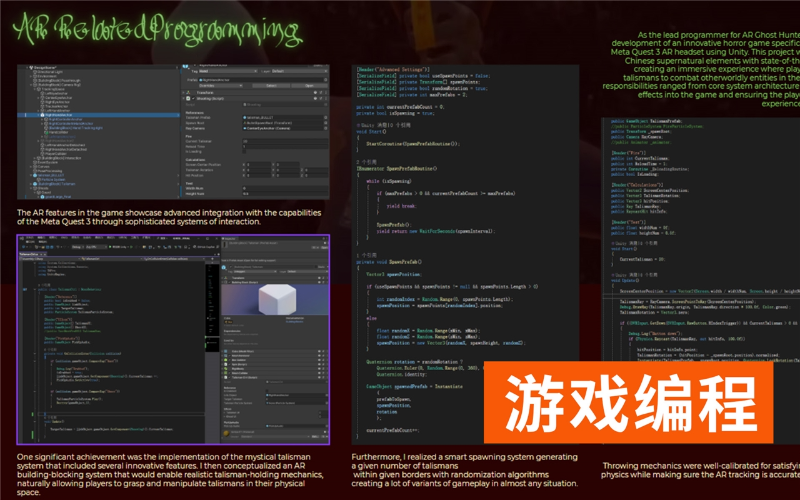The height and width of the screenshot is (500, 800).
Task: Click the Rigidbody component icon in lower inspector
Action: pyautogui.click(x=226, y=368)
